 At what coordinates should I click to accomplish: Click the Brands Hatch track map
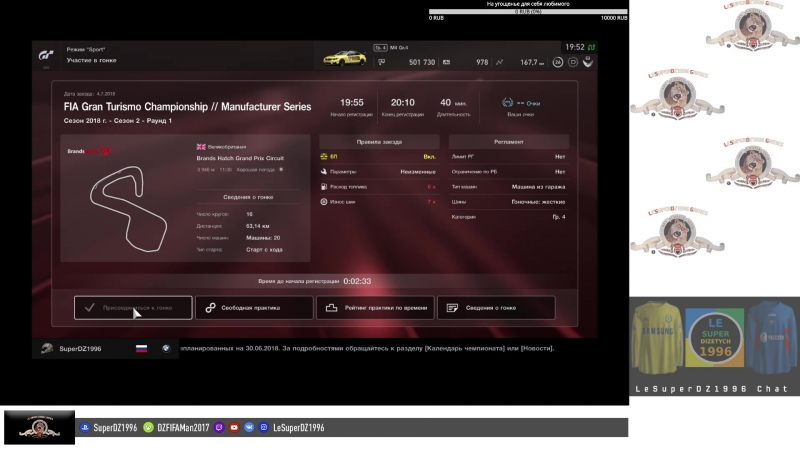point(129,209)
